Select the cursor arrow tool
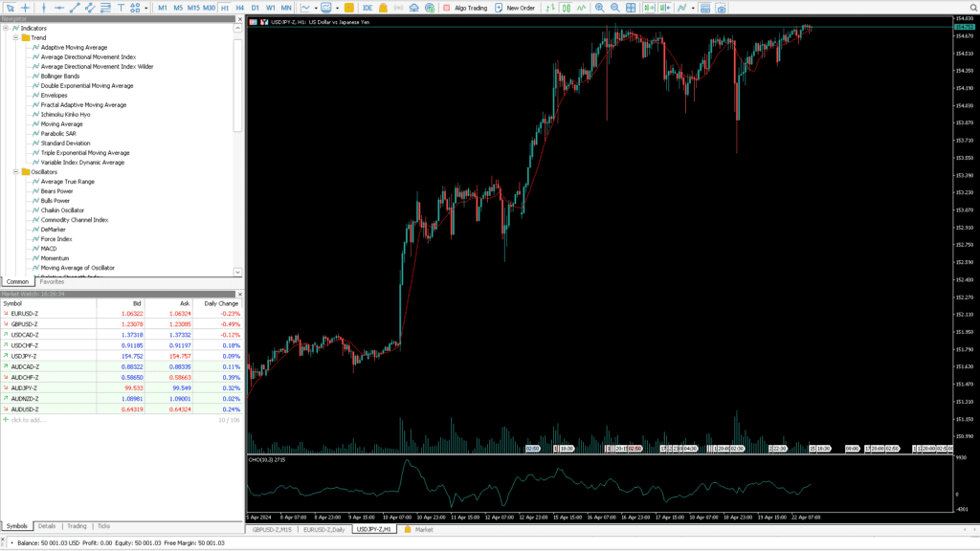Screen dimensions: 980x551 click(x=10, y=8)
